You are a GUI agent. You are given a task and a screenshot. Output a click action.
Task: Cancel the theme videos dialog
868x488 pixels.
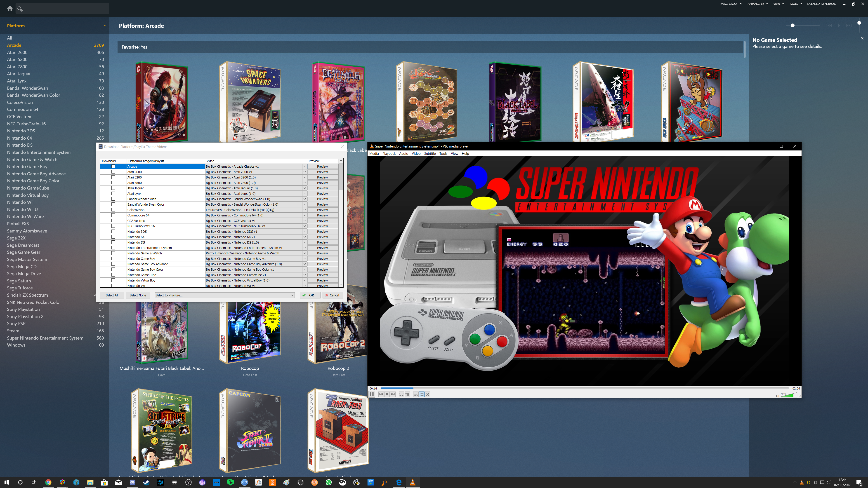point(333,295)
